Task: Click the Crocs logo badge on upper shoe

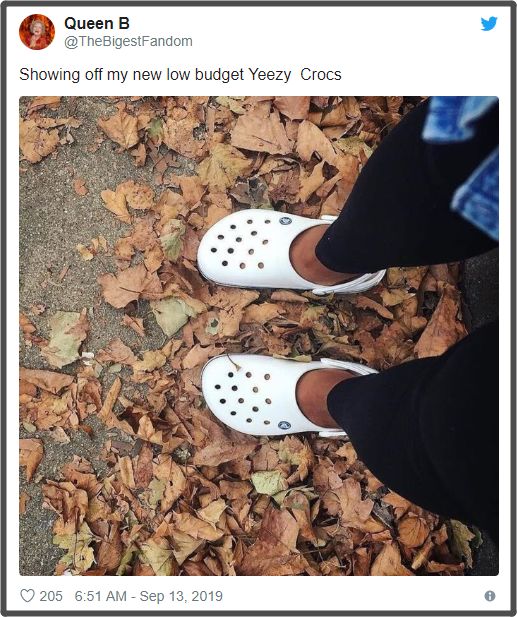Action: pyautogui.click(x=286, y=221)
